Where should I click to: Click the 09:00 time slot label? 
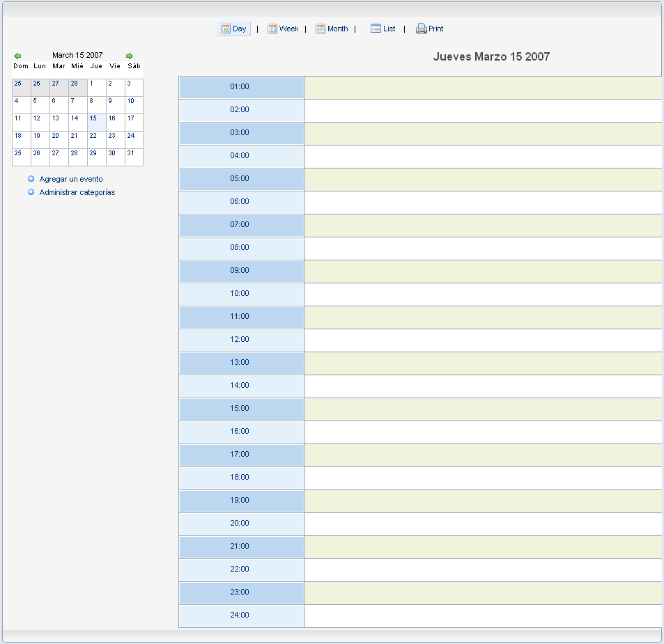click(241, 272)
